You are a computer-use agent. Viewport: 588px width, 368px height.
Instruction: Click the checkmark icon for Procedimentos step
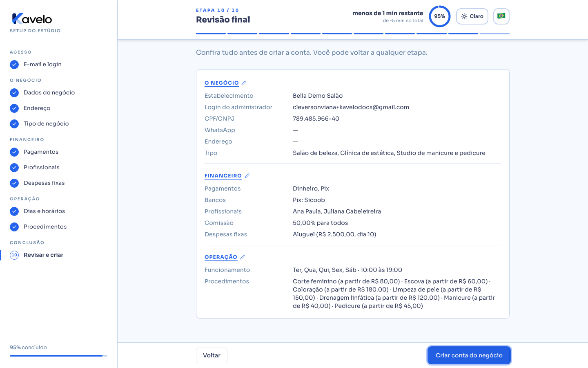coord(14,227)
